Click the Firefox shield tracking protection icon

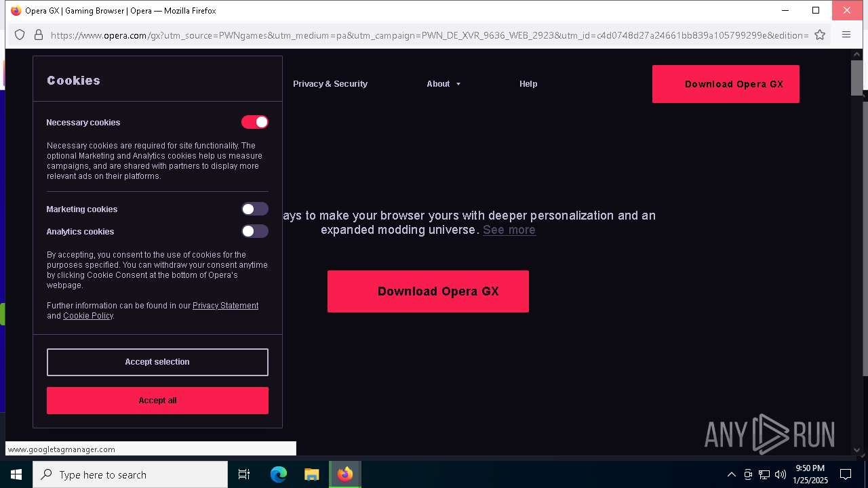[20, 35]
